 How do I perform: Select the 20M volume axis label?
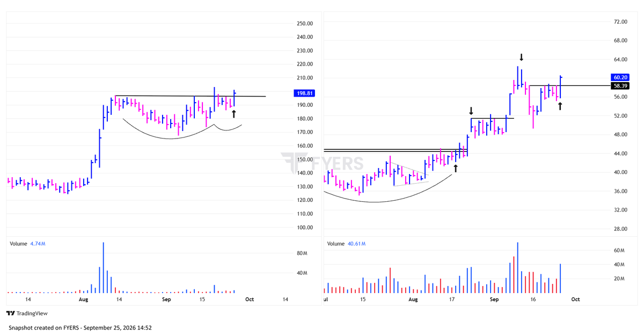pyautogui.click(x=619, y=279)
